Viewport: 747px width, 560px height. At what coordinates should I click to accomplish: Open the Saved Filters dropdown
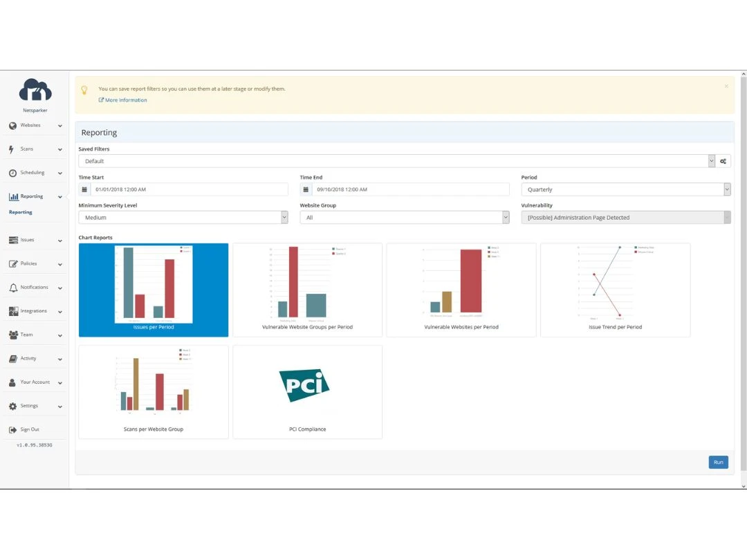(x=397, y=161)
